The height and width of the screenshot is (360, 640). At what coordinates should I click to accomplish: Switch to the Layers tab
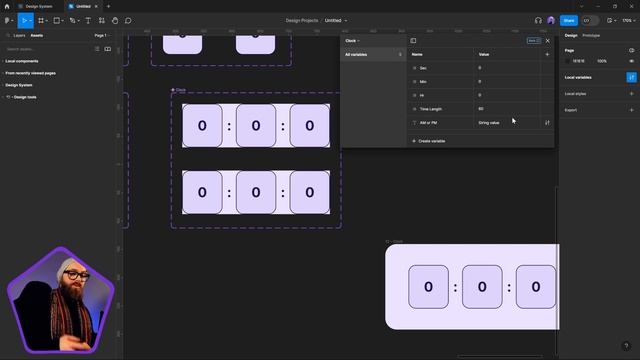point(19,36)
